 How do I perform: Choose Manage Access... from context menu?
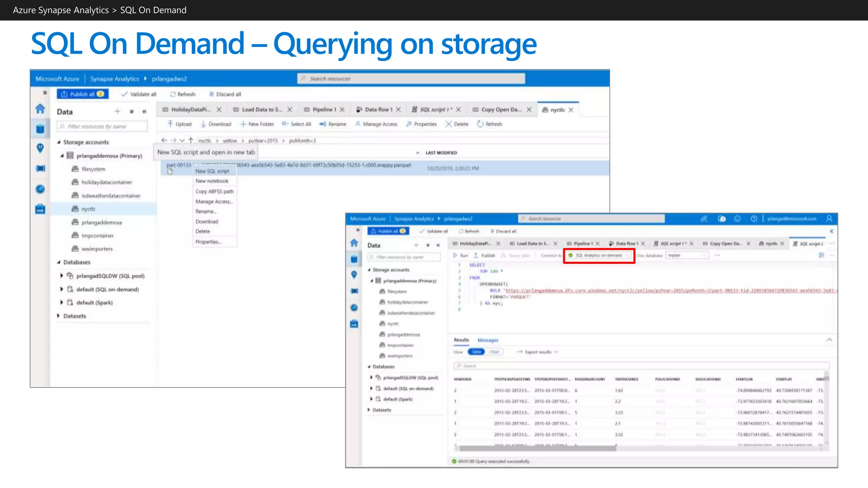pos(214,202)
